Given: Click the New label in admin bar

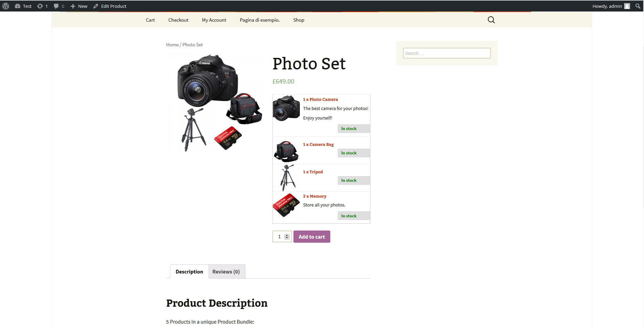Looking at the screenshot, I should 83,6.
